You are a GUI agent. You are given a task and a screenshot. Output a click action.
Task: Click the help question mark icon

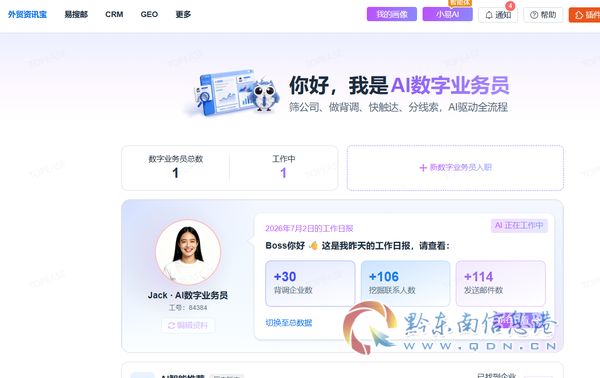(x=534, y=15)
